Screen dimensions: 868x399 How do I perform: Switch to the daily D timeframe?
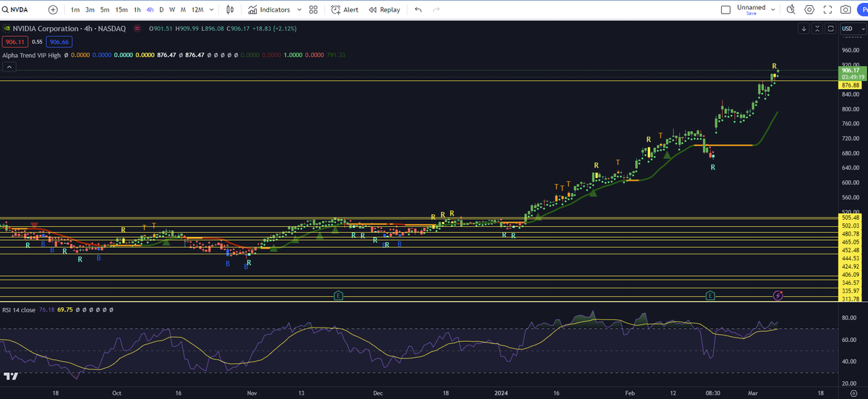(161, 10)
